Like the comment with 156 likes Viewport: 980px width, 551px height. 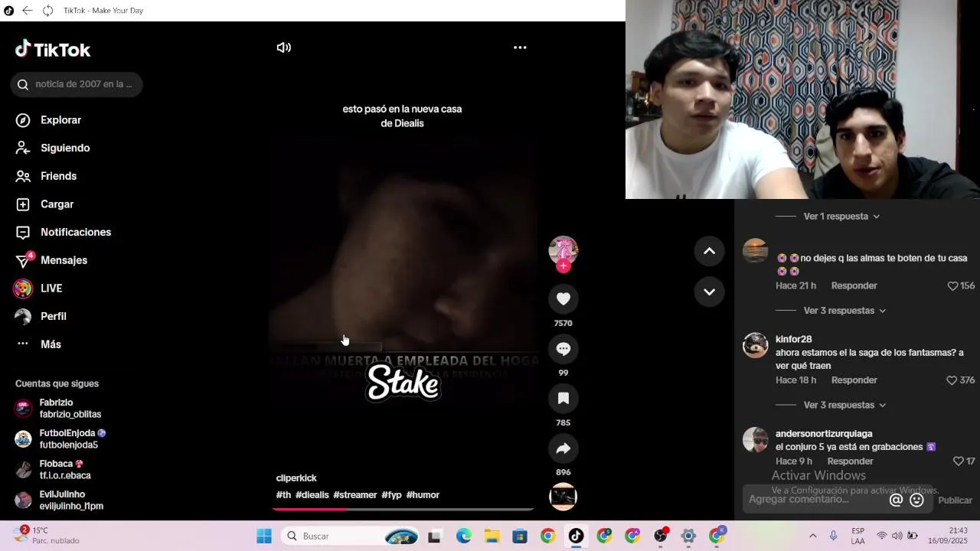point(952,285)
